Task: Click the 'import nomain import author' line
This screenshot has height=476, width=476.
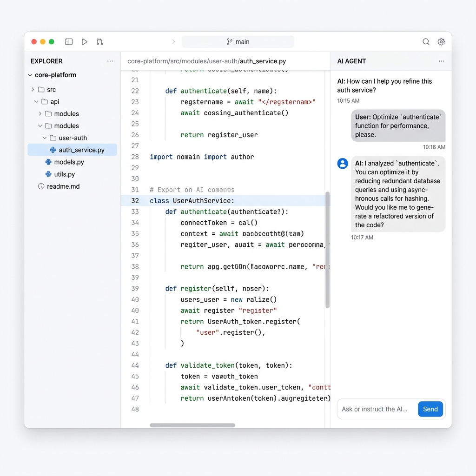Action: tap(202, 157)
